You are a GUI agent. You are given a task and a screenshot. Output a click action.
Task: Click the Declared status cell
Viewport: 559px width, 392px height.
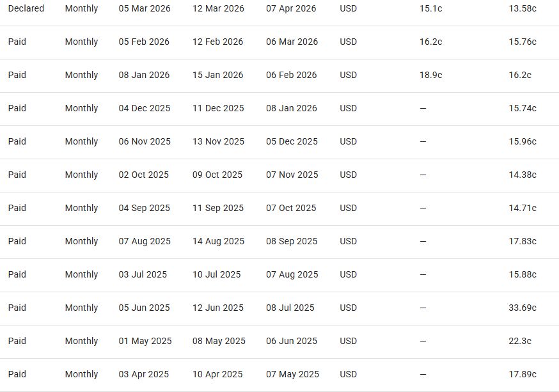(26, 9)
